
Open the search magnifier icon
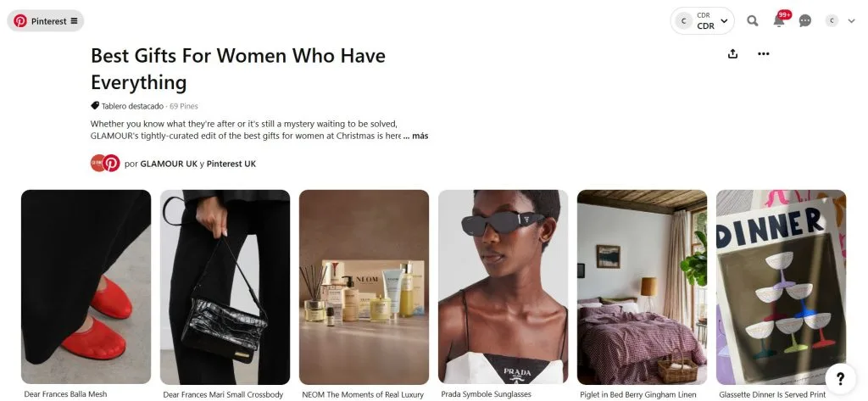pos(753,21)
